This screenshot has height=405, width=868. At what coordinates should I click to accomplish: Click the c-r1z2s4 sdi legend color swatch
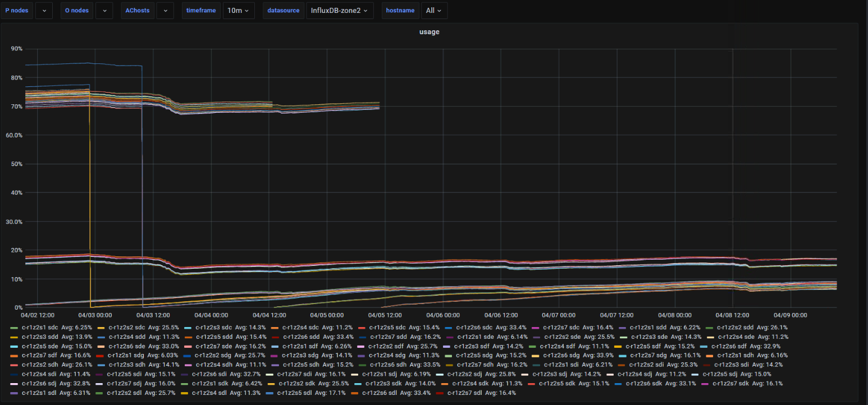pos(14,374)
